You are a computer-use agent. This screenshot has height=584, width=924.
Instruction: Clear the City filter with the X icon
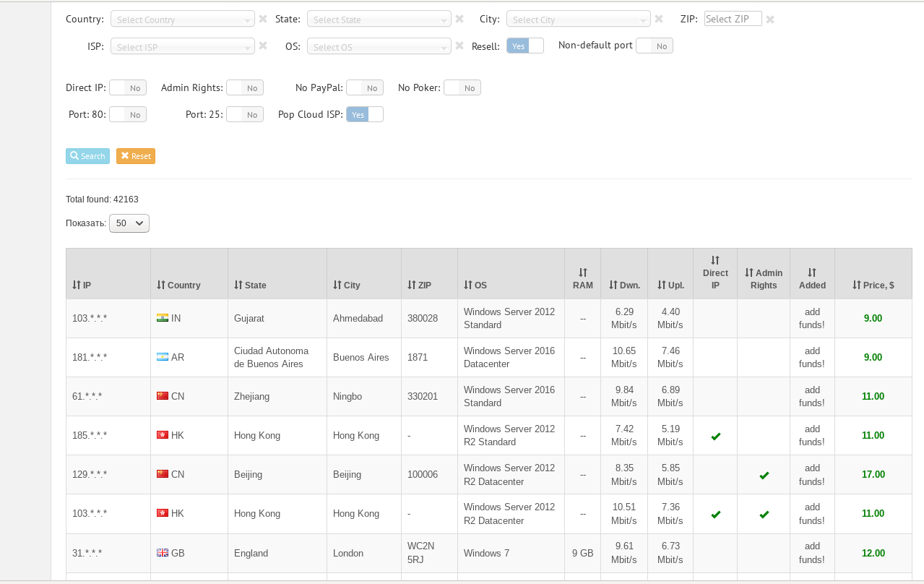659,20
